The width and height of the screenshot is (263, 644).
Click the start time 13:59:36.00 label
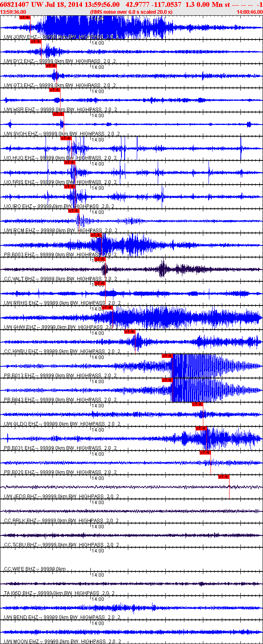13,12
